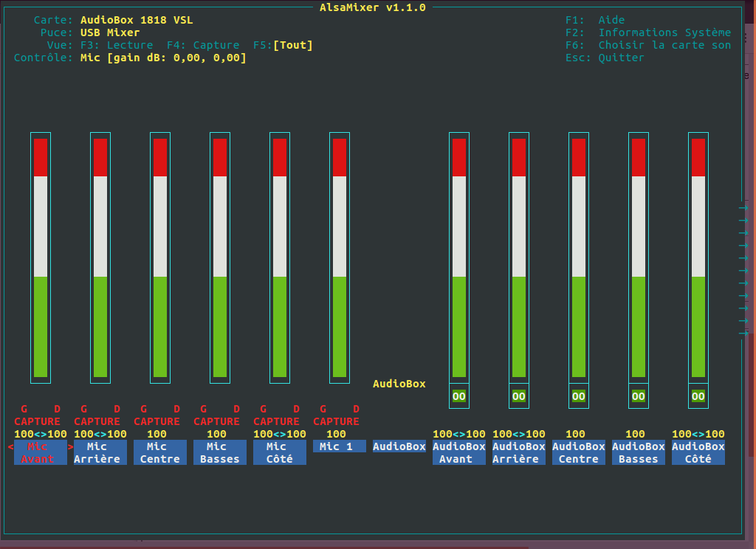Click the left arrow beside Mic Avant

[10, 447]
